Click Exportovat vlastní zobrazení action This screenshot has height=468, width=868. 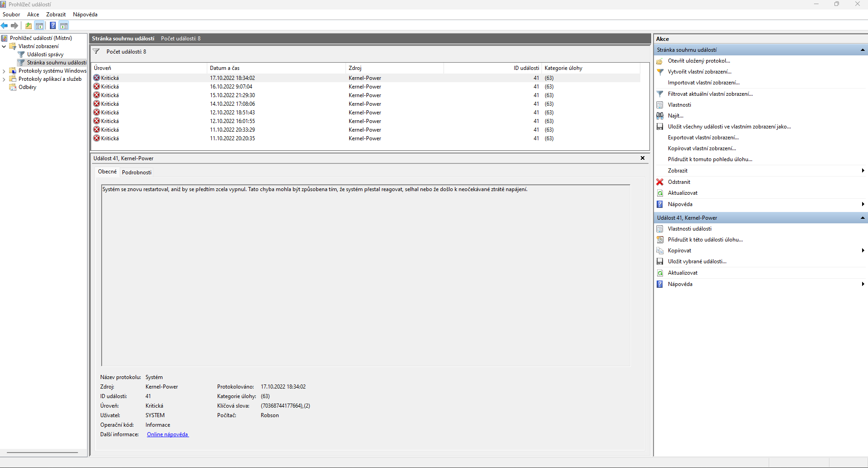(703, 138)
